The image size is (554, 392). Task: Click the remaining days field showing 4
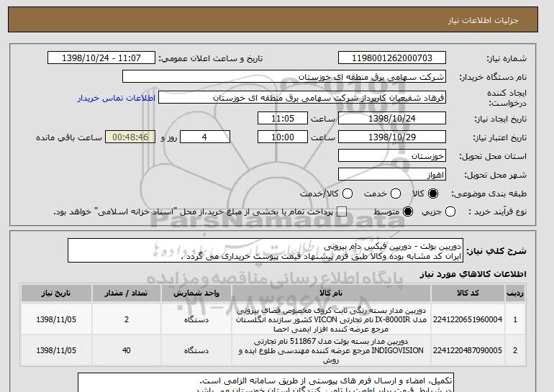[x=205, y=137]
